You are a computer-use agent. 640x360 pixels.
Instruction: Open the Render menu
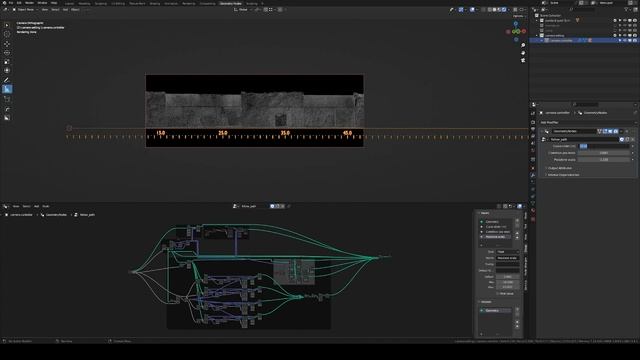click(29, 3)
